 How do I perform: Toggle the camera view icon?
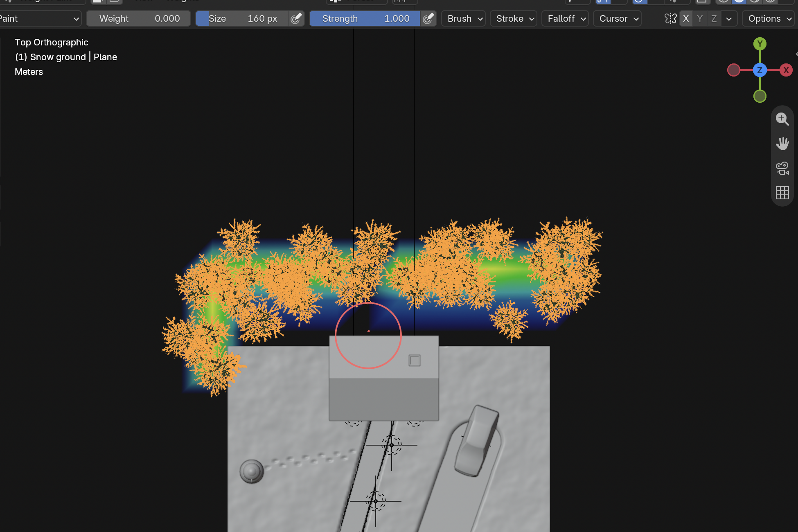click(x=782, y=168)
